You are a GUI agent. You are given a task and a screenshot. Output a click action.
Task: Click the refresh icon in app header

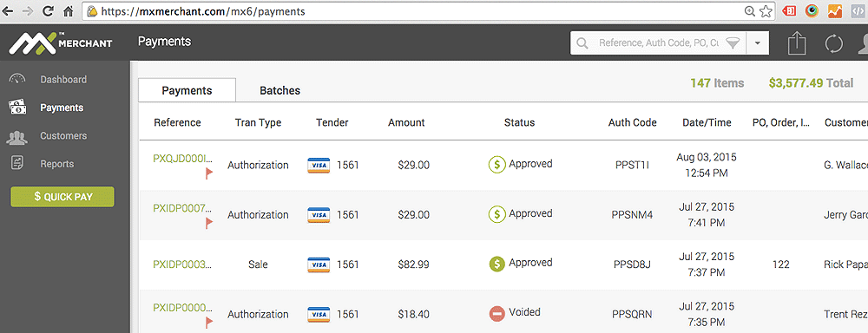click(833, 43)
